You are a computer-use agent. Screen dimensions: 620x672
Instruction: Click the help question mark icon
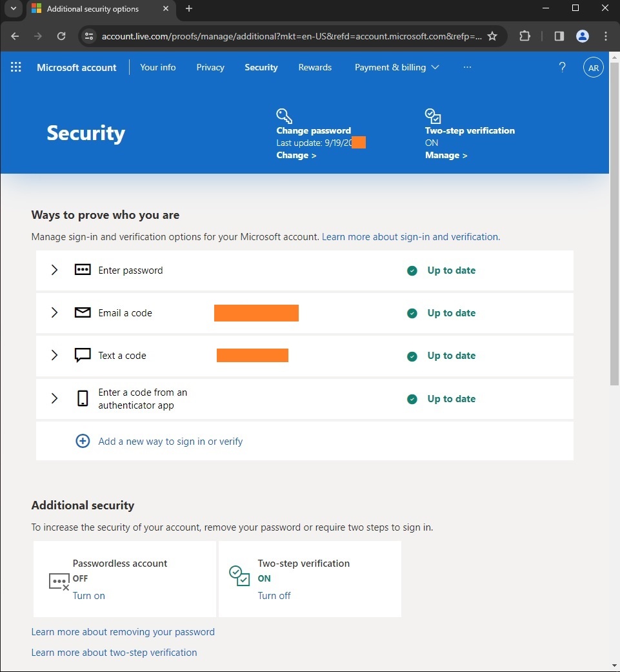pos(562,67)
